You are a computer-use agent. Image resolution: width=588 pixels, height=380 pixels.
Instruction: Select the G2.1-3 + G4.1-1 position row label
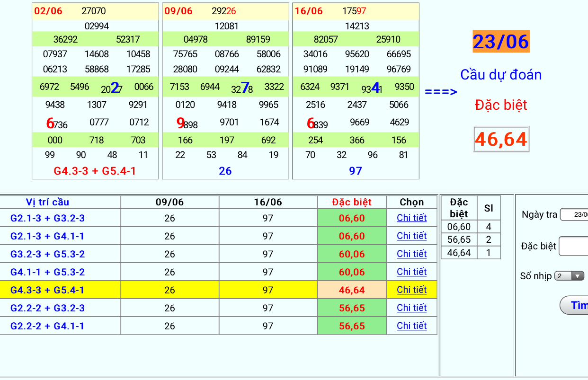(x=47, y=236)
